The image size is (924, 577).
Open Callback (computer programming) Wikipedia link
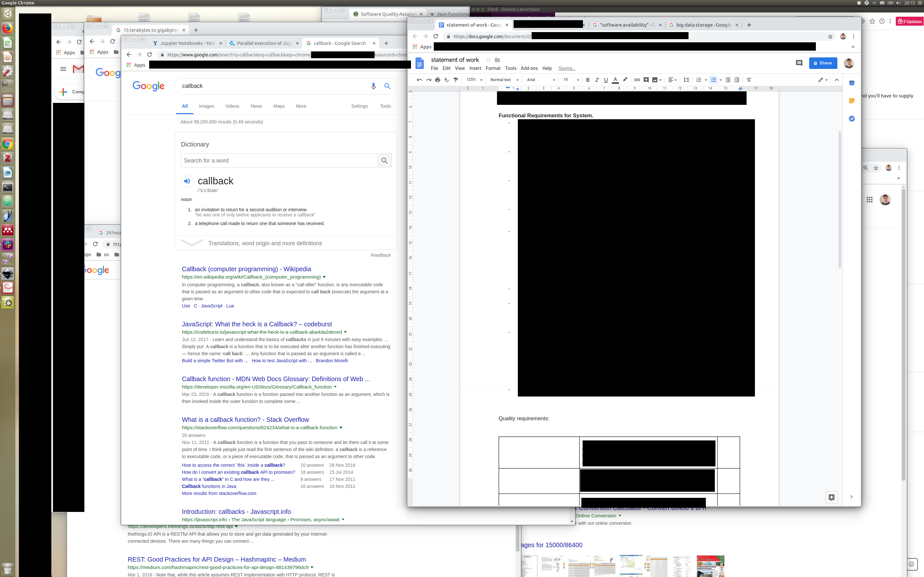pos(246,269)
